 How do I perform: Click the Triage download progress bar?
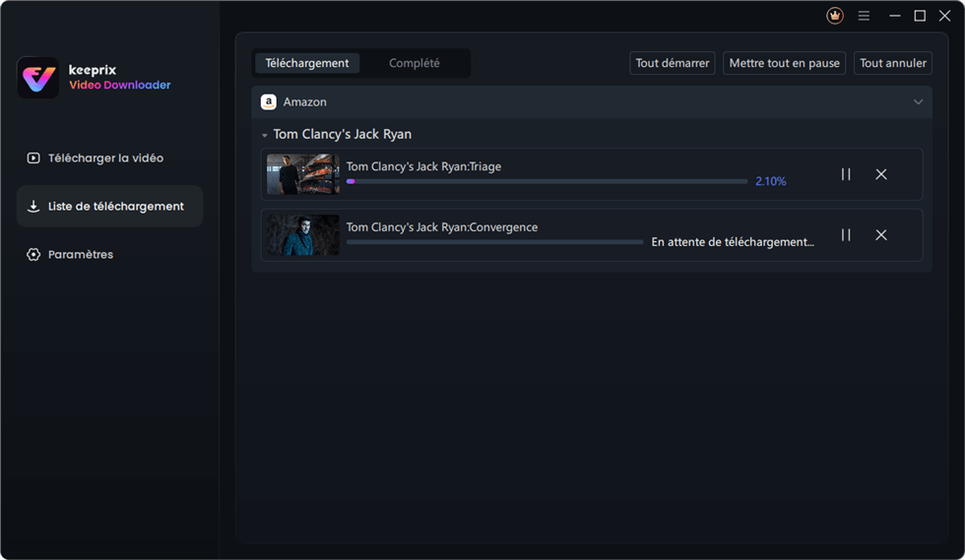point(547,181)
